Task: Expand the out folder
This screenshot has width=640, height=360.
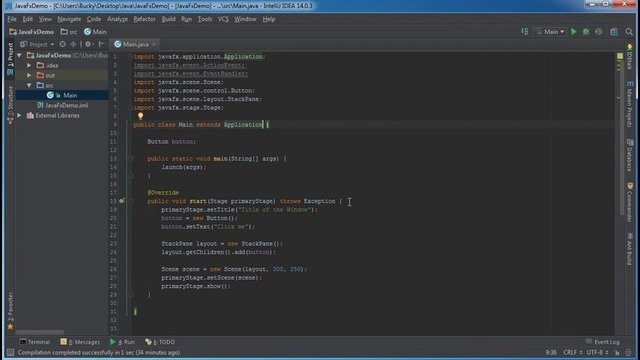Action: 29,75
